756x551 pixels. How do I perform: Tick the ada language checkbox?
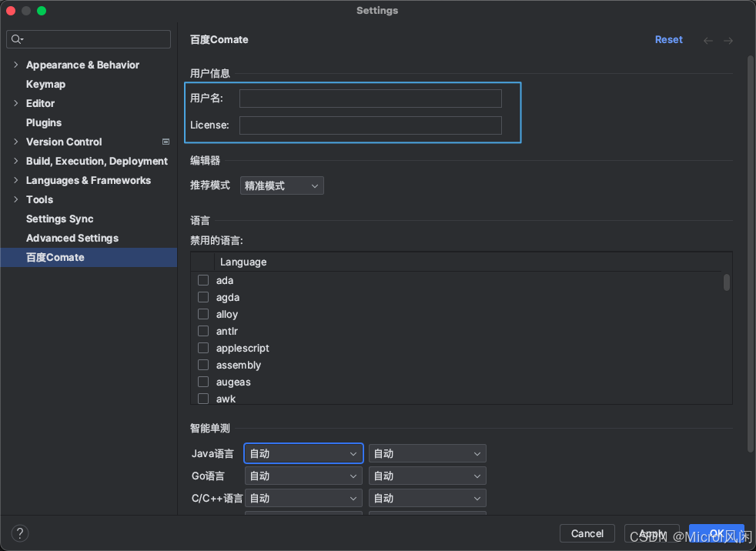(203, 280)
